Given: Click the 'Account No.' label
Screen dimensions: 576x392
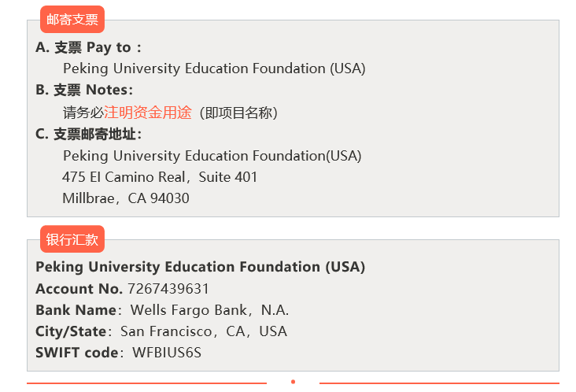Looking at the screenshot, I should point(79,289).
